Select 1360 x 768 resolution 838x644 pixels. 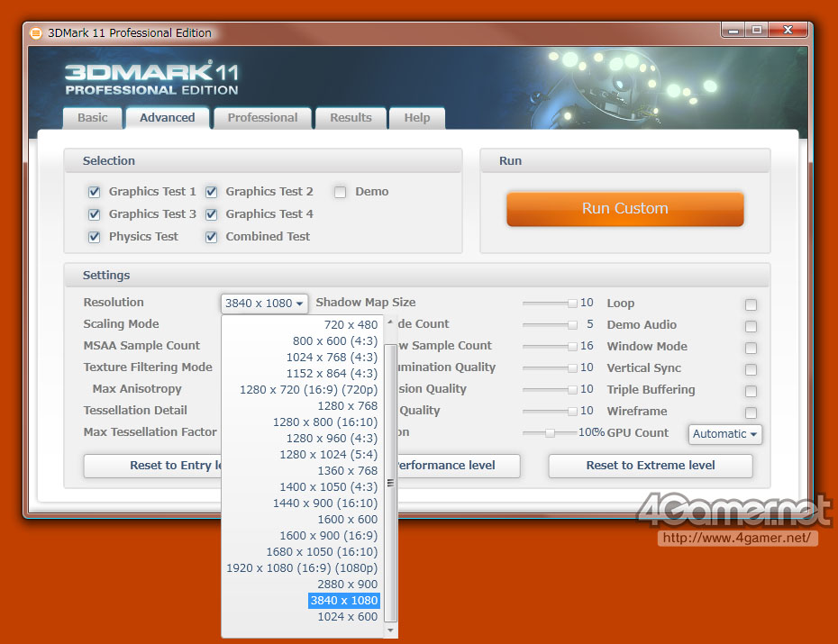pos(348,471)
